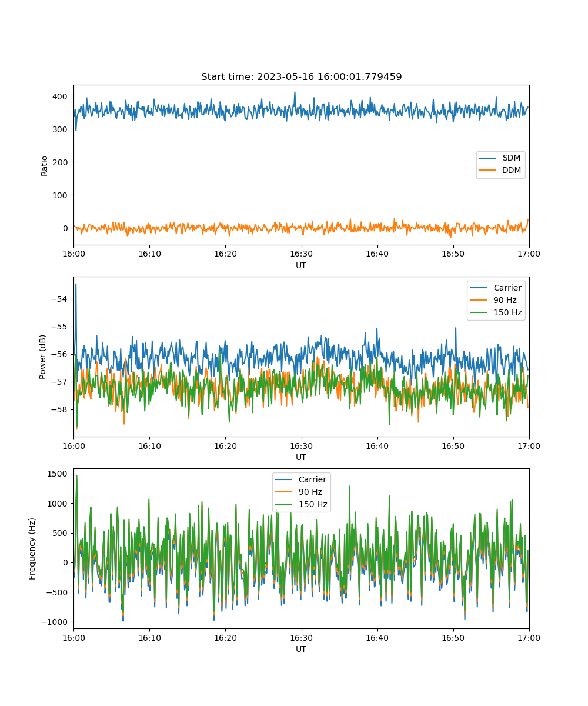
Task: Click the 16:20 tick under the Power plot
Action: pos(225,446)
